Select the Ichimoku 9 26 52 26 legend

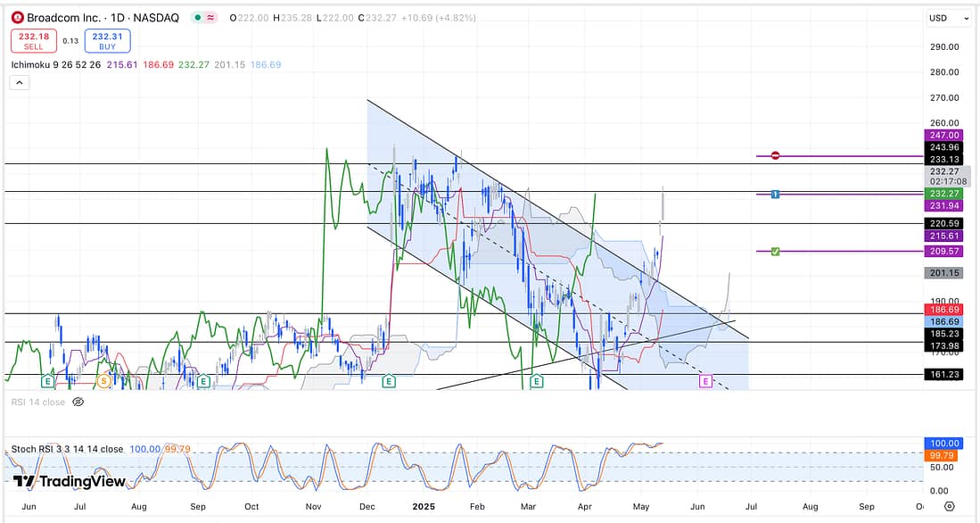pyautogui.click(x=55, y=64)
